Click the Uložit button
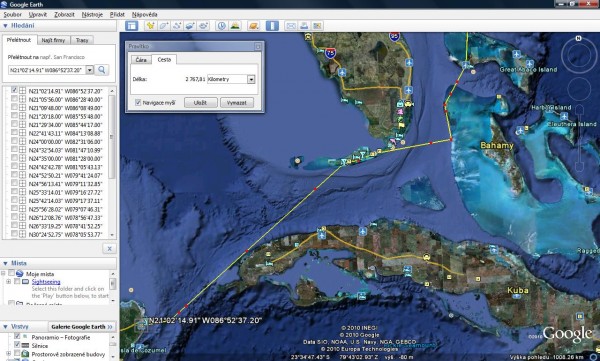This screenshot has height=361, width=600. (x=201, y=103)
